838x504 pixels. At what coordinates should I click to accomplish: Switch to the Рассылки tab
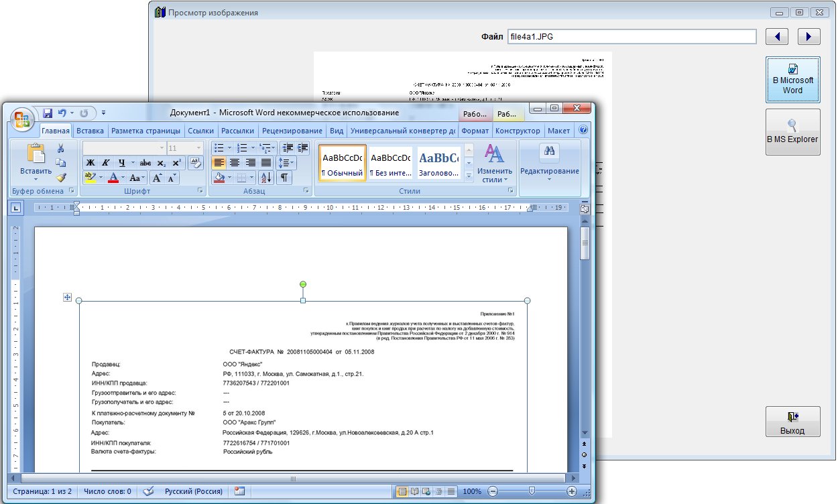237,131
